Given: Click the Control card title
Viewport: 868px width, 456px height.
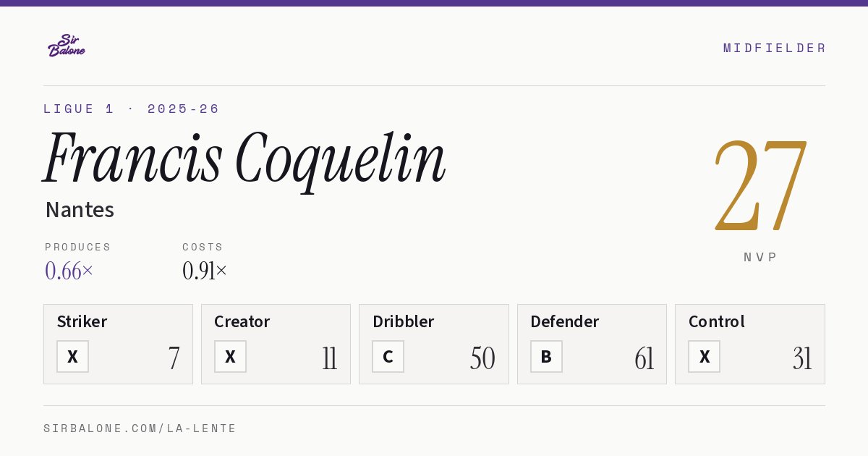Looking at the screenshot, I should click(716, 321).
